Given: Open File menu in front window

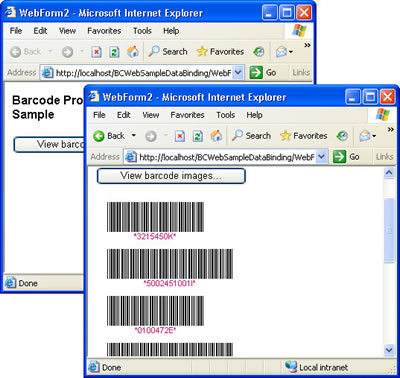Looking at the screenshot, I should pyautogui.click(x=99, y=115).
